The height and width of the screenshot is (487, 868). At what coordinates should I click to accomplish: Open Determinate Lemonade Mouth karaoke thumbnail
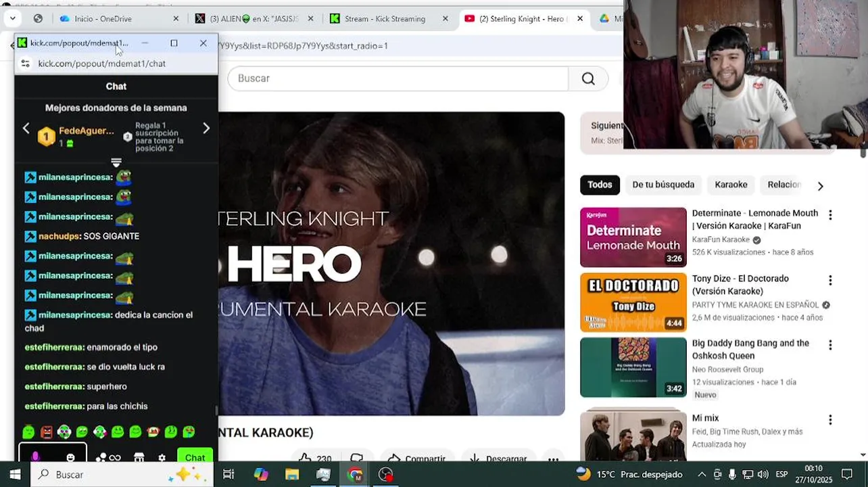633,237
